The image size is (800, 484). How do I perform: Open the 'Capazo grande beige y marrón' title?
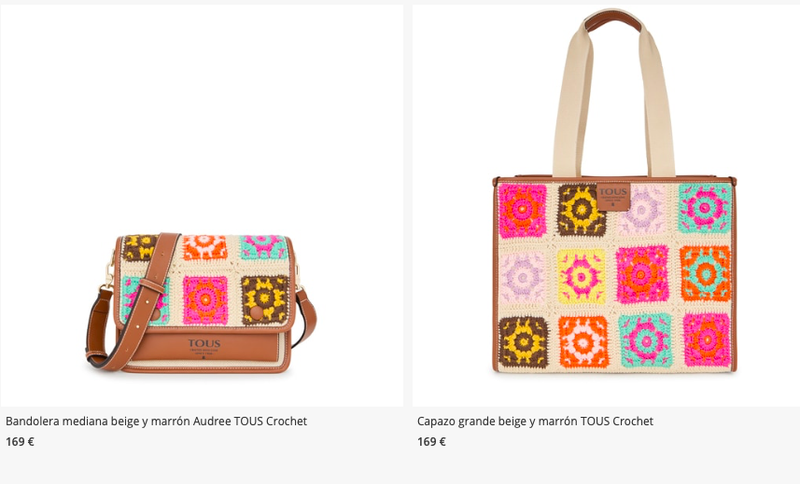tap(535, 421)
